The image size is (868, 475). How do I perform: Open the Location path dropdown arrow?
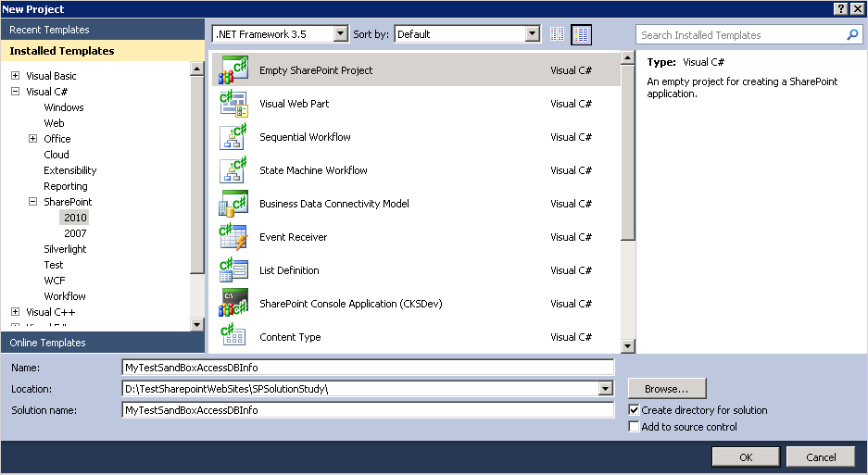click(x=606, y=389)
